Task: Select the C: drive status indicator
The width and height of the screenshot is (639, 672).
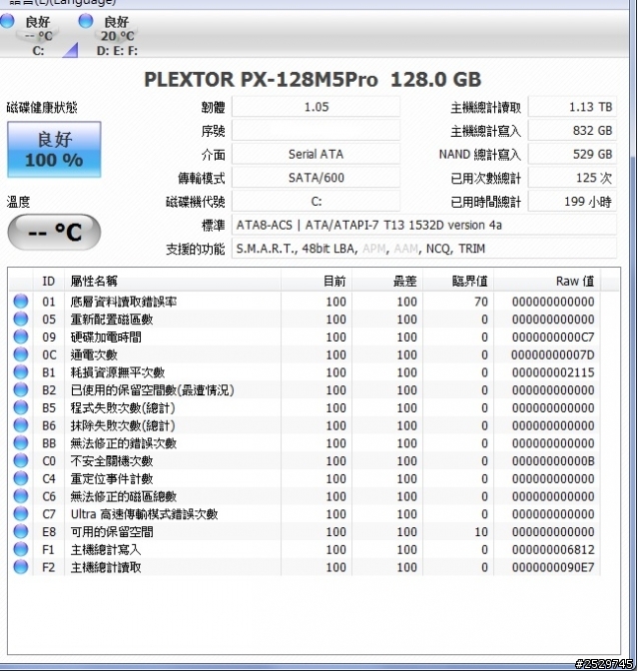Action: click(28, 36)
